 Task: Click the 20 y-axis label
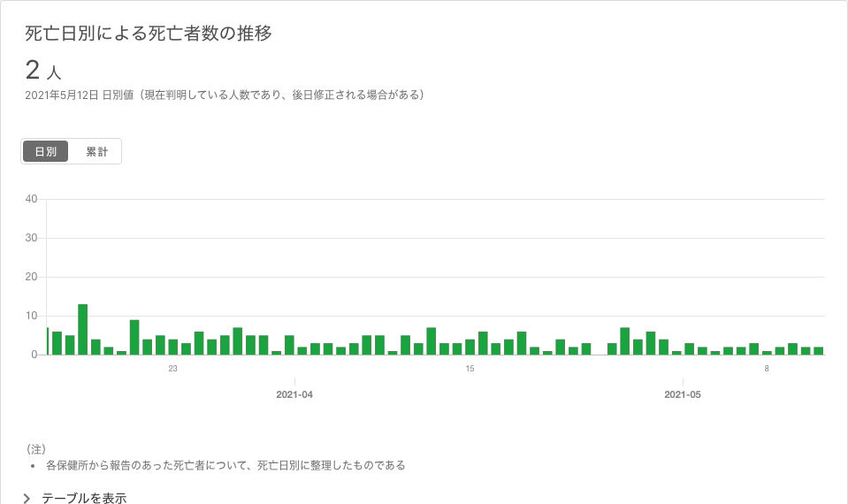pos(31,277)
